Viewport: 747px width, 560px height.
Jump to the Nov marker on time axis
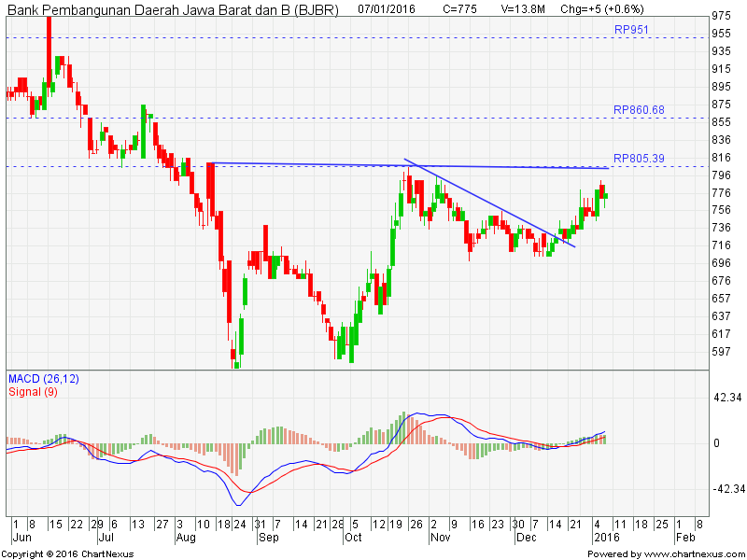pos(440,538)
